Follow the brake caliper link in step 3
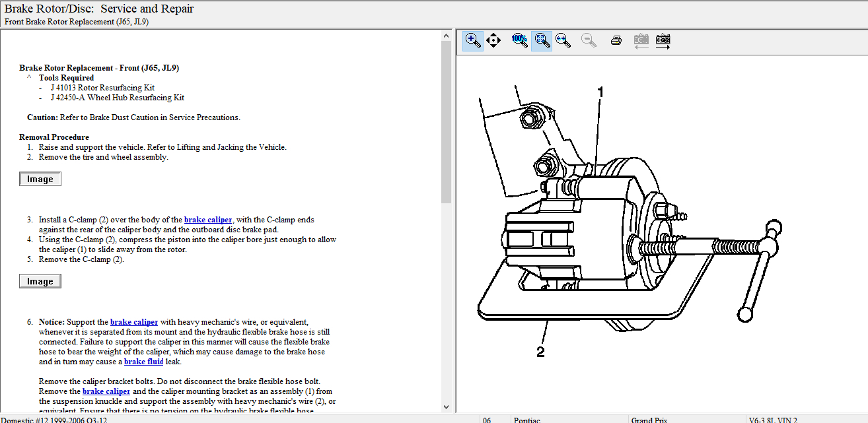 208,220
